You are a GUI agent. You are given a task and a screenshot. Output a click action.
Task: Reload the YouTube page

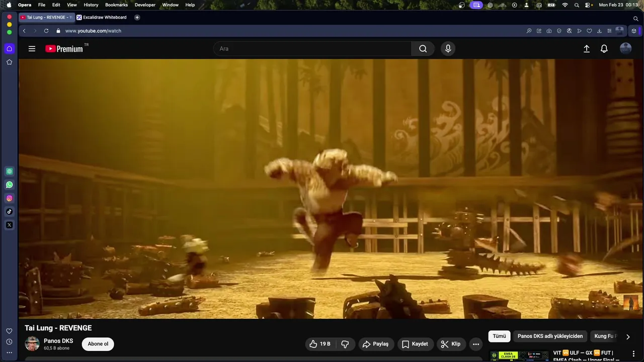click(x=46, y=31)
